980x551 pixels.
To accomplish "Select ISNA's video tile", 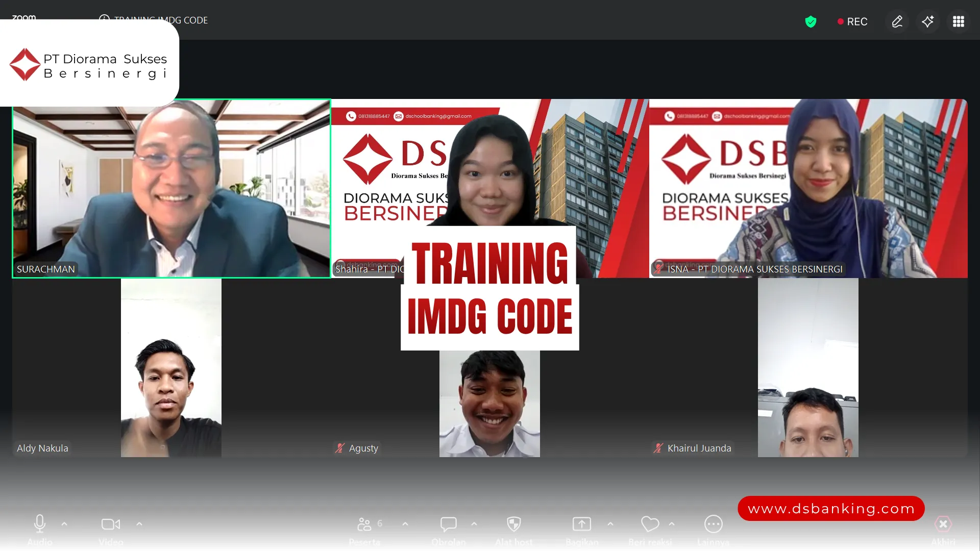I will [x=808, y=188].
